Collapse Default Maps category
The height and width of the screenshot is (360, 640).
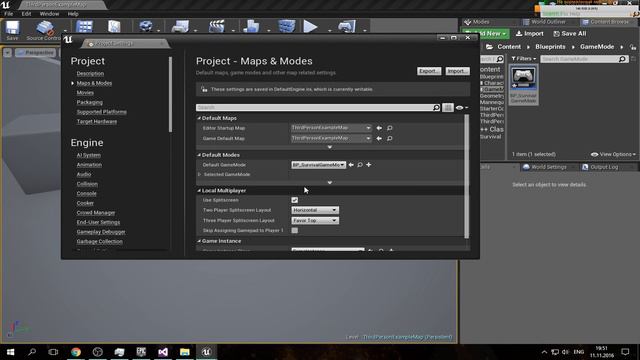click(199, 118)
